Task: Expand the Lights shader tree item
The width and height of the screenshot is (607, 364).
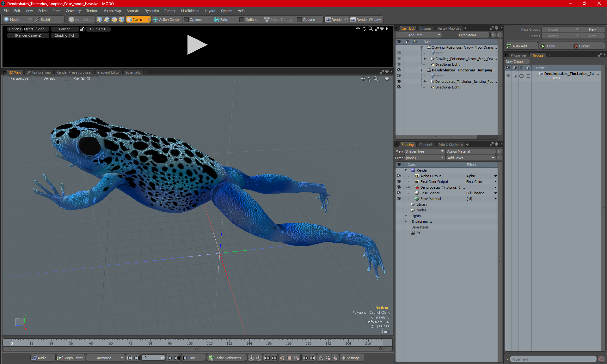Action: [x=406, y=216]
